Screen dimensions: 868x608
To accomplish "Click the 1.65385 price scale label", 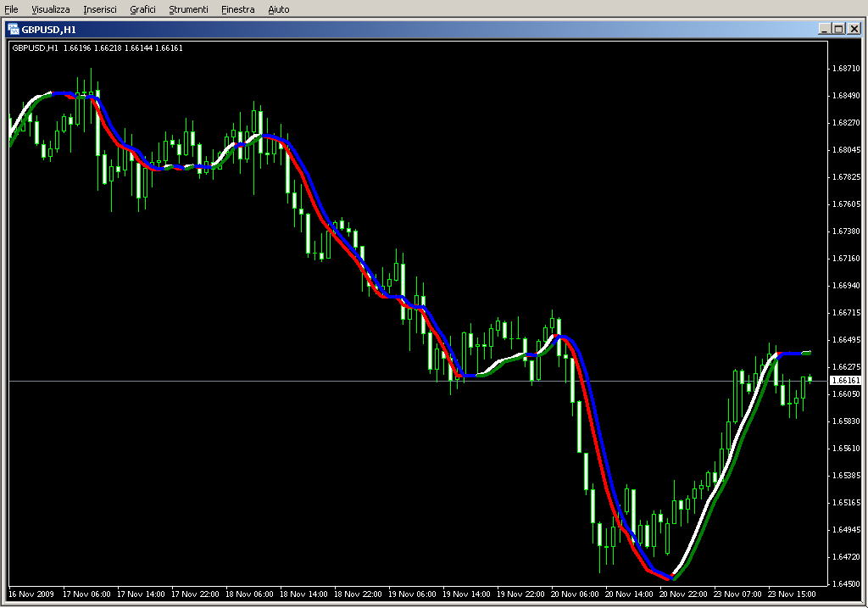I will tap(847, 475).
